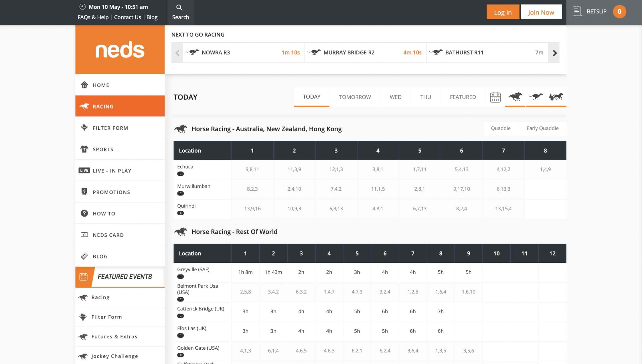Switch to the FEATURED tab
Viewport: 642px width, 364px height.
point(463,97)
